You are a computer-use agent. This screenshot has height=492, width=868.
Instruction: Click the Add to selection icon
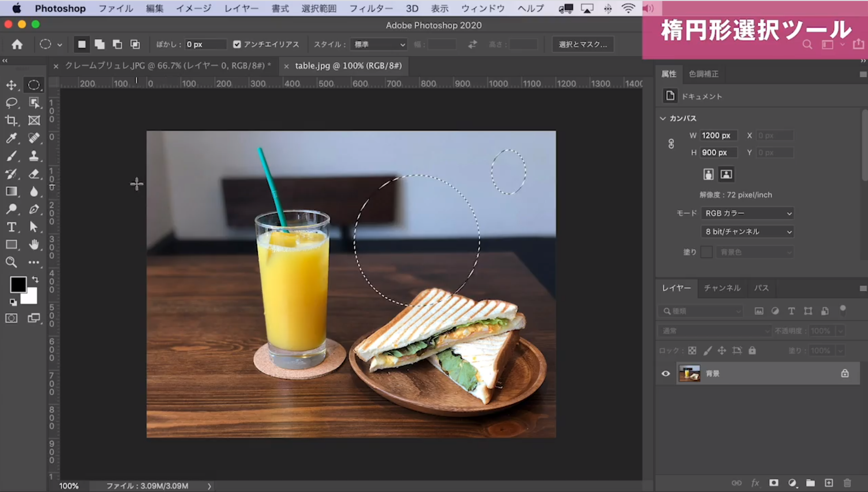[99, 44]
